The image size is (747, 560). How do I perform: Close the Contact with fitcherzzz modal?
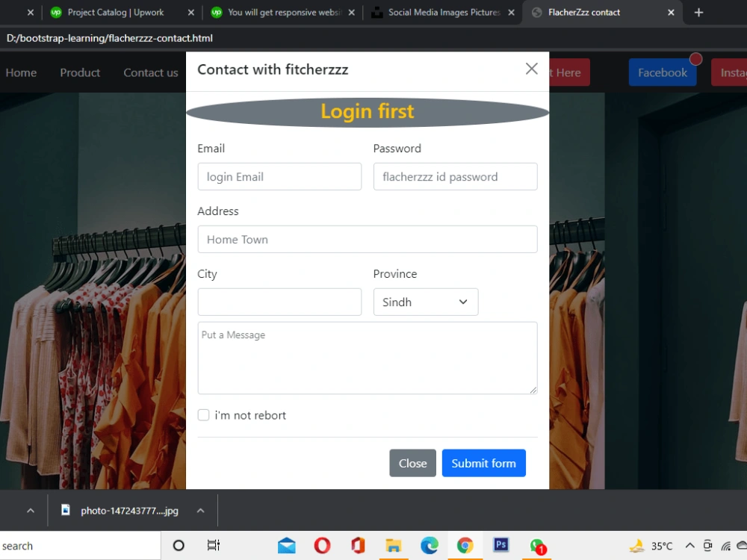pos(532,69)
